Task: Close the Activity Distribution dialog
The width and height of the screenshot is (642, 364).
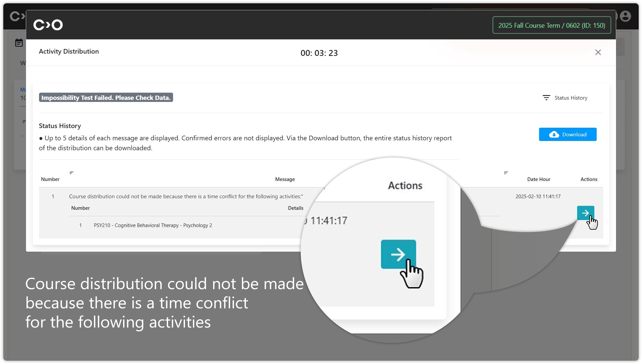Action: point(598,52)
